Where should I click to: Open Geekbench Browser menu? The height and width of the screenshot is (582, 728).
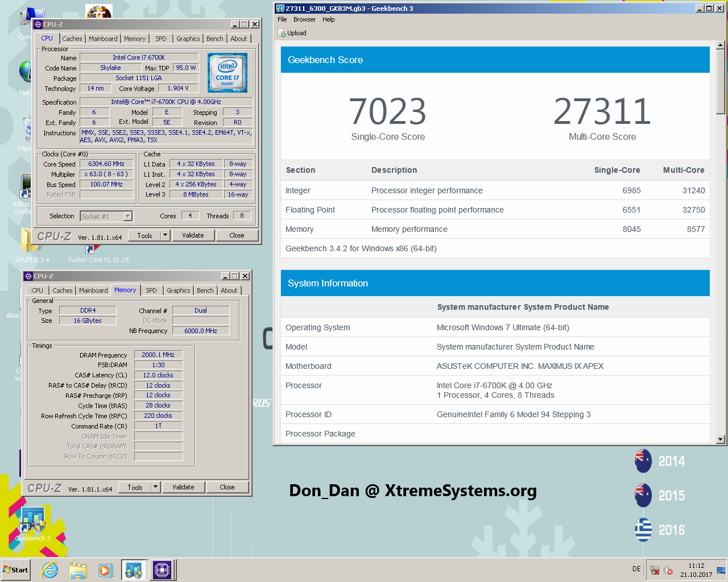[304, 19]
